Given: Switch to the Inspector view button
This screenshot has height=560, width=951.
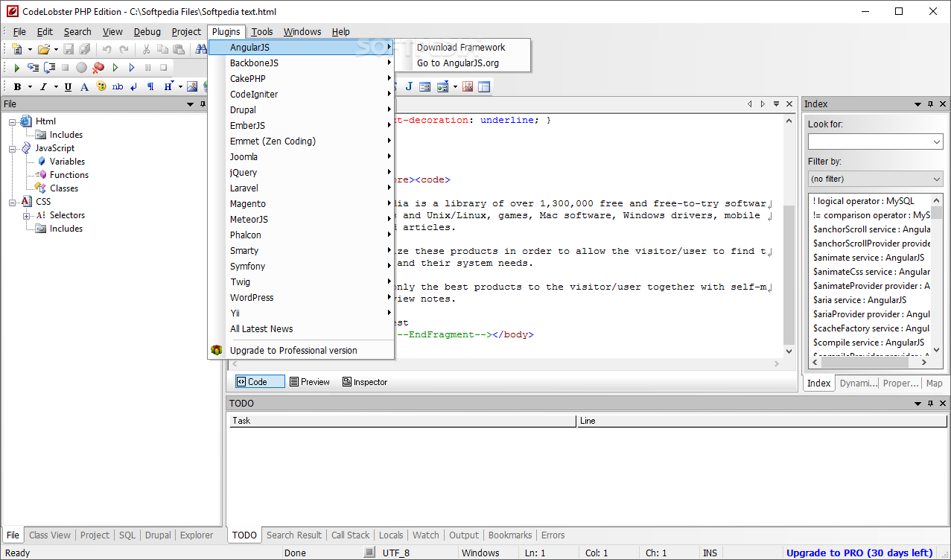Looking at the screenshot, I should coord(365,382).
